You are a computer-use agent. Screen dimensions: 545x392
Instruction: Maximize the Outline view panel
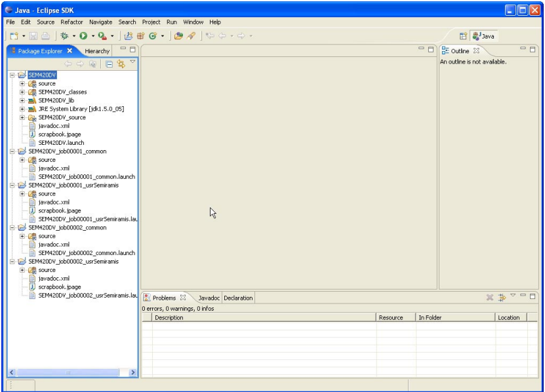[533, 50]
